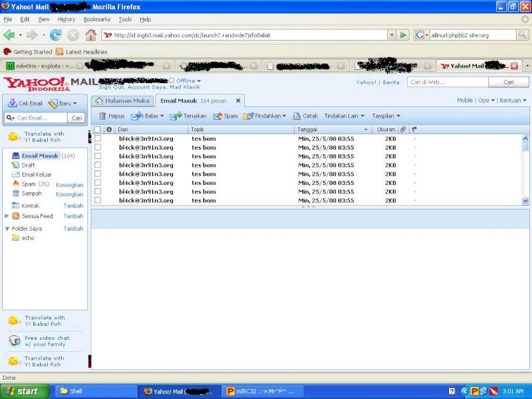Click the green Go arrow beside address bar
The height and width of the screenshot is (399, 532).
(x=403, y=35)
